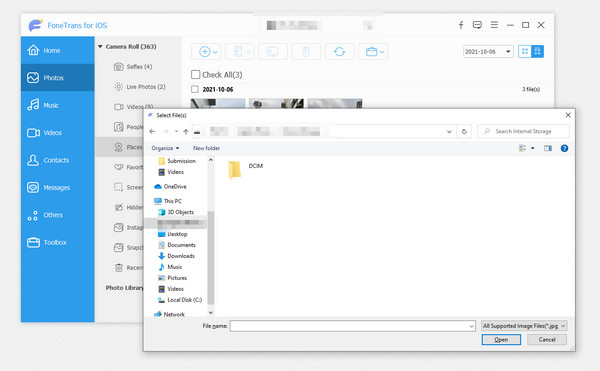Go to Videos in the blue sidebar
This screenshot has width=600, height=371.
(x=57, y=133)
